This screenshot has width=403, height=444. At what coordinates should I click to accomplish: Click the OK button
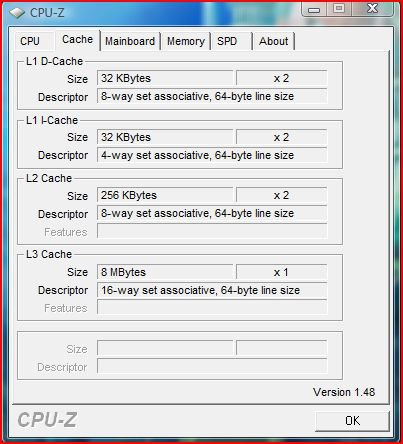coord(352,421)
